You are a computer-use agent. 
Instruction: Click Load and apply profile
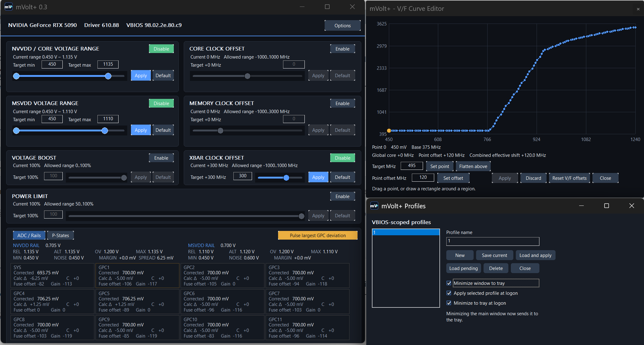(536, 255)
